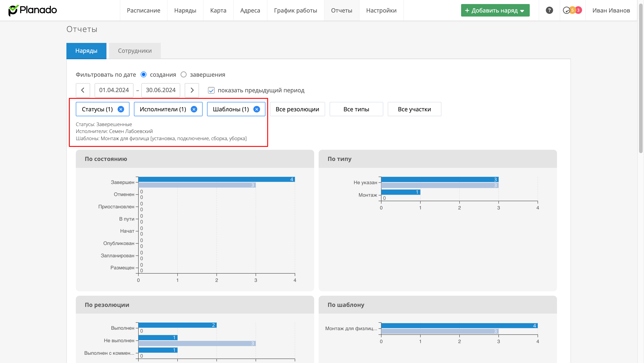Go to next period with right arrow
The image size is (644, 363).
[x=192, y=90]
